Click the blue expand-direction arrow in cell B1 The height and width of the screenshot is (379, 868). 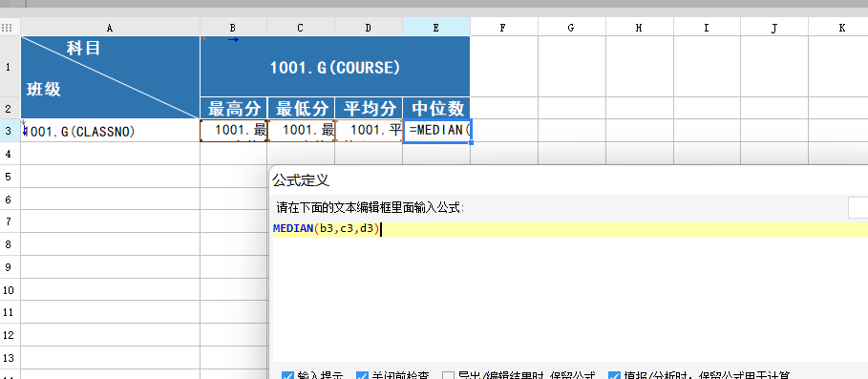click(233, 40)
